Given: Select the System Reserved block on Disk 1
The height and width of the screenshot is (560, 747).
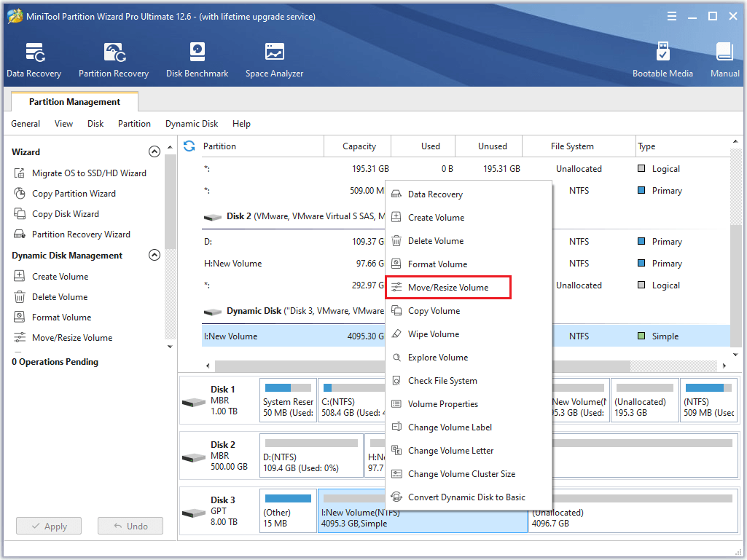Looking at the screenshot, I should (288, 400).
